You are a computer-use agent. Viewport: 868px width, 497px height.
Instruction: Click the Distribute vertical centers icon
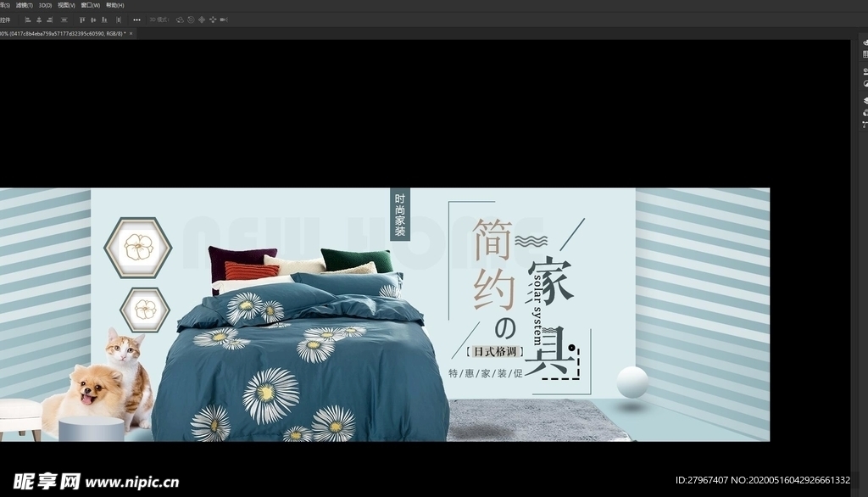point(64,19)
